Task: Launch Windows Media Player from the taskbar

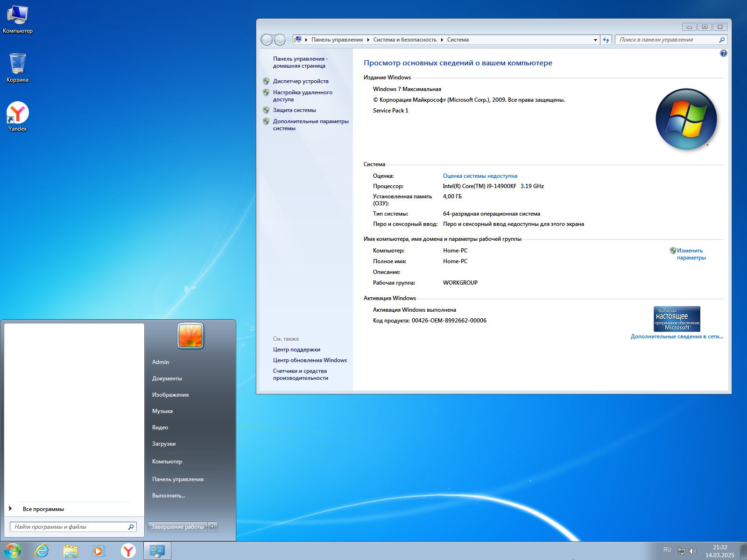Action: [x=99, y=551]
